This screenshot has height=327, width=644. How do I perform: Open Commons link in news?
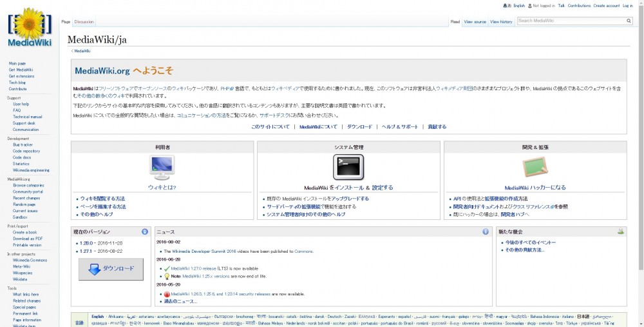[303, 252]
